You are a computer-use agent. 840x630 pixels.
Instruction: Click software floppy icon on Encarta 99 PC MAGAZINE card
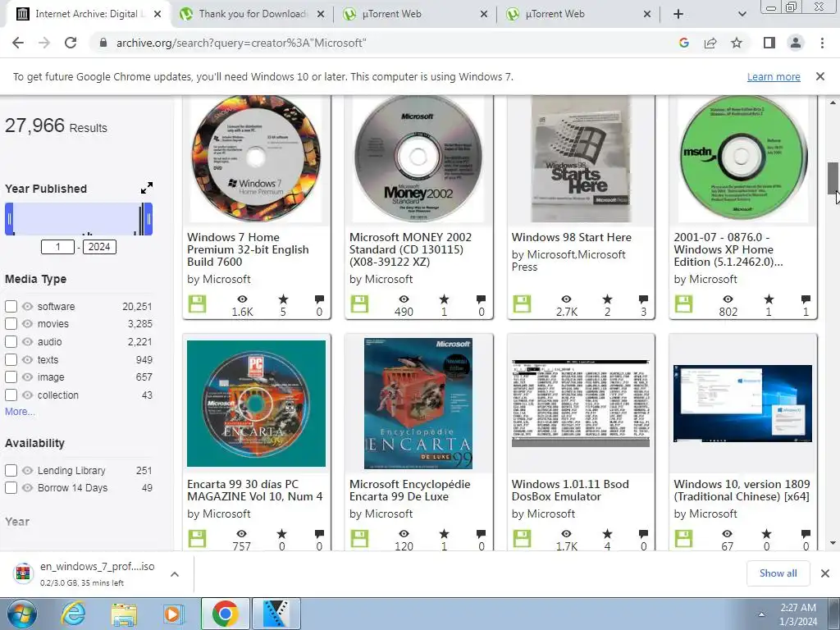pyautogui.click(x=197, y=539)
